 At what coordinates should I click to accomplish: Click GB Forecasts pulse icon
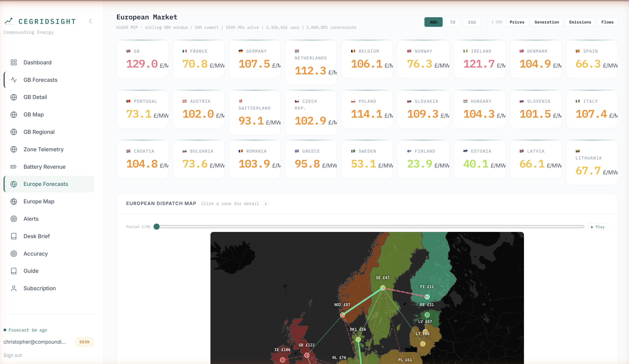coord(14,80)
